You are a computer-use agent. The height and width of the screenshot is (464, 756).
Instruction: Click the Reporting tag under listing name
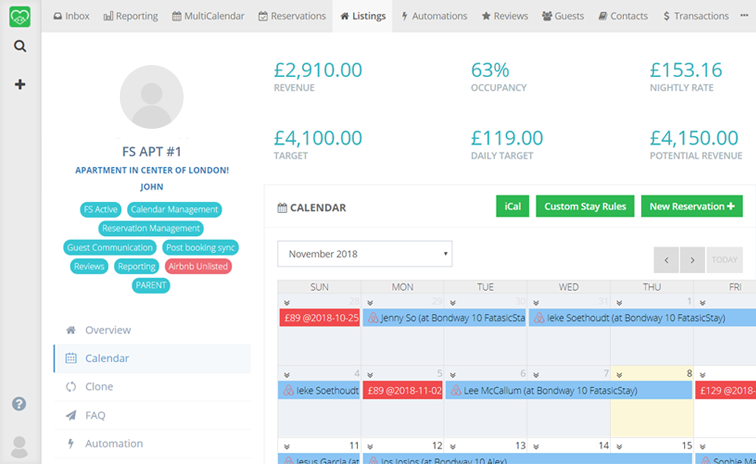click(x=136, y=266)
